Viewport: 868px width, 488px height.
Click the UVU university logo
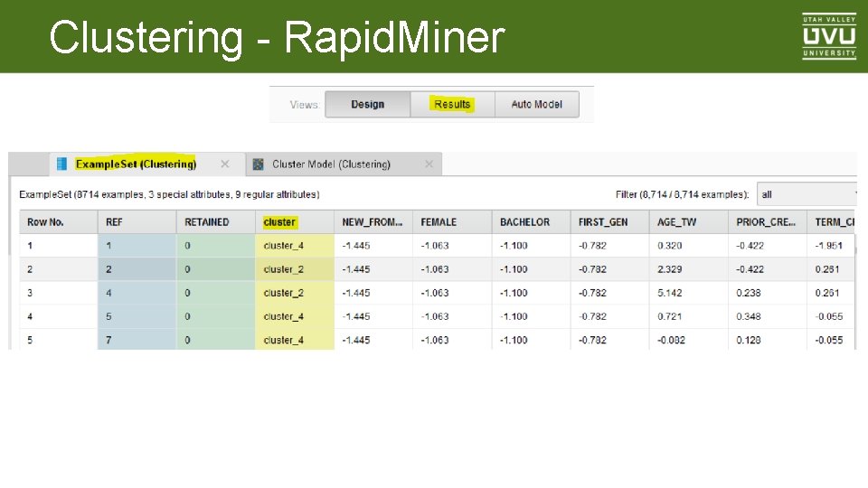829,36
